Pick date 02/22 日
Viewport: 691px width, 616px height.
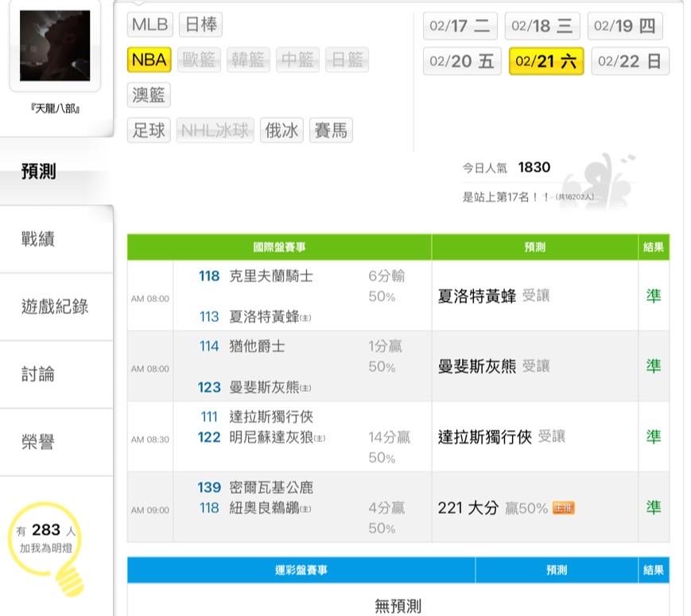click(x=631, y=61)
